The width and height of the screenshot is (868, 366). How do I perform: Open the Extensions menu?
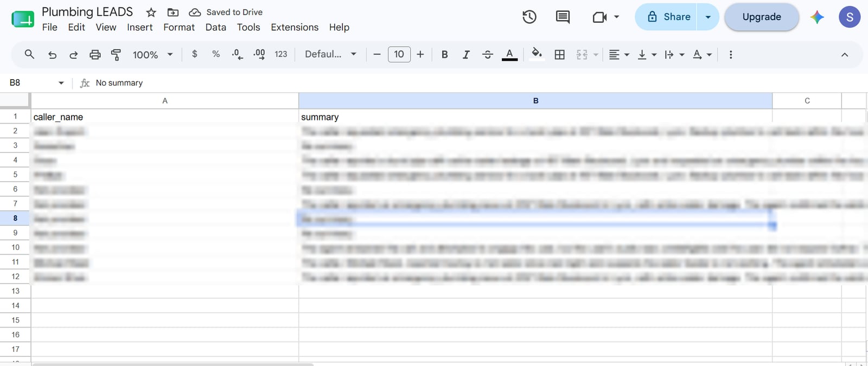click(295, 27)
